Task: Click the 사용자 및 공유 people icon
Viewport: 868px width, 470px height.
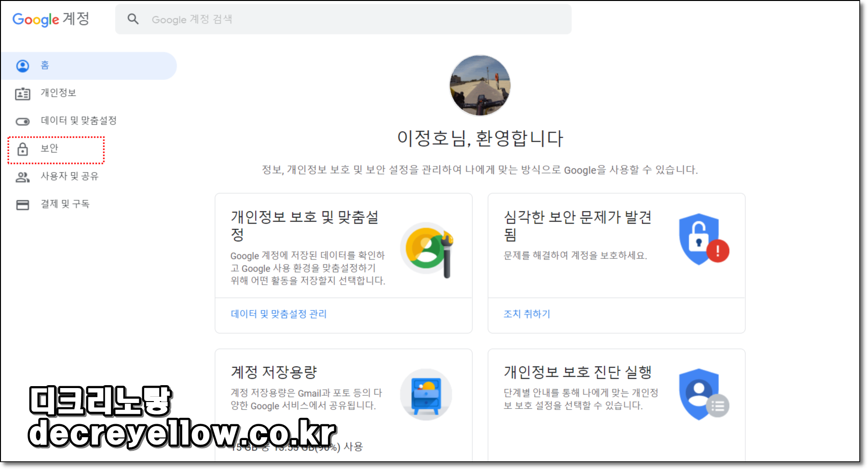Action: 23,177
